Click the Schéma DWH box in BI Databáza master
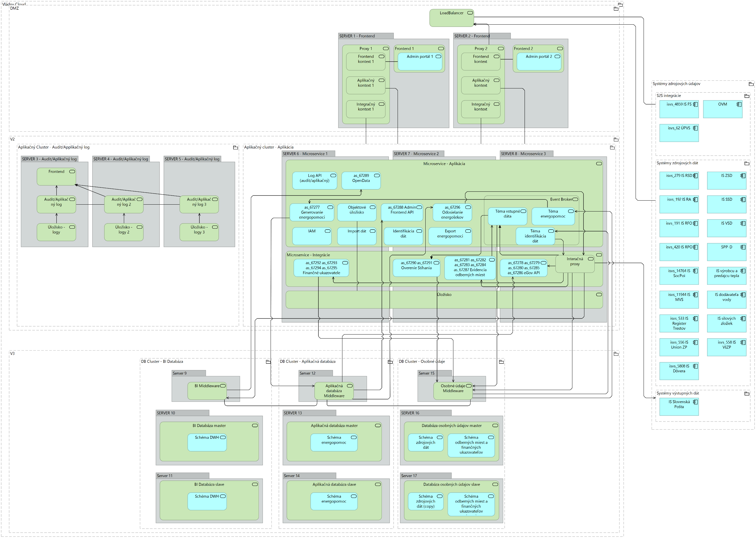 207,442
